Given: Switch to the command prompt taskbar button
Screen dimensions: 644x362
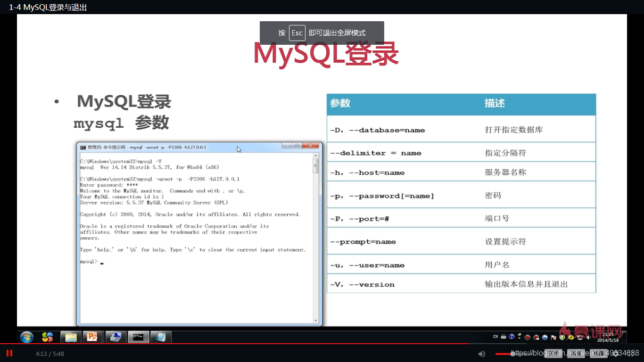Looking at the screenshot, I should pyautogui.click(x=139, y=337).
